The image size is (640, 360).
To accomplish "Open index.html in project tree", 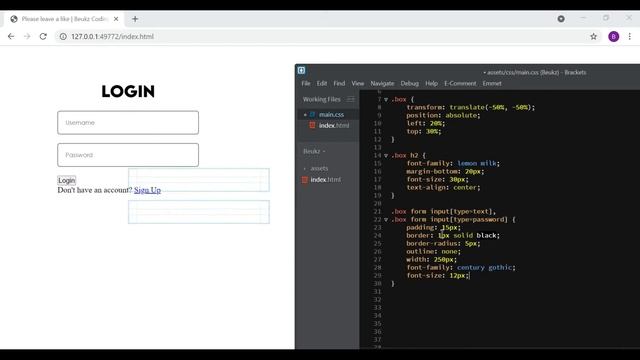I will pos(325,180).
